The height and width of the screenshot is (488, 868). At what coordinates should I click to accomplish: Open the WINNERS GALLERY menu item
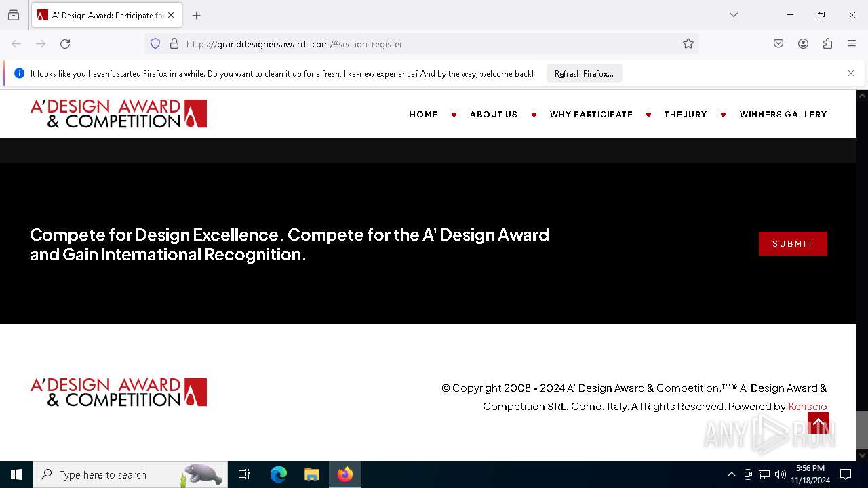(783, 115)
